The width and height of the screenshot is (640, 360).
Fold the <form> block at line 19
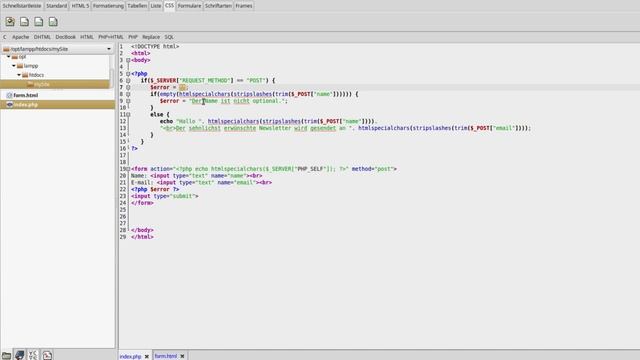point(128,169)
